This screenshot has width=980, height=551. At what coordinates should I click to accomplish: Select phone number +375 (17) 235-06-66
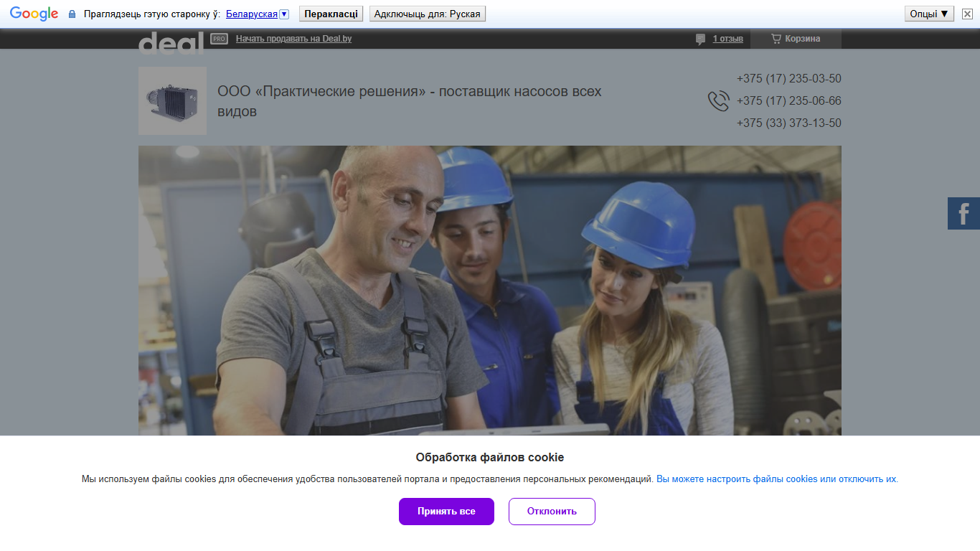coord(788,101)
